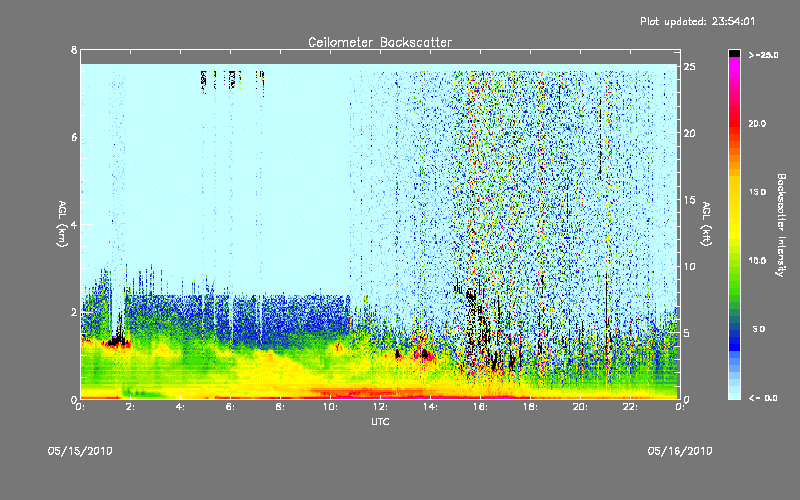
Task: Click the "<= 0.0" colorbar minimum label
Action: click(x=763, y=397)
